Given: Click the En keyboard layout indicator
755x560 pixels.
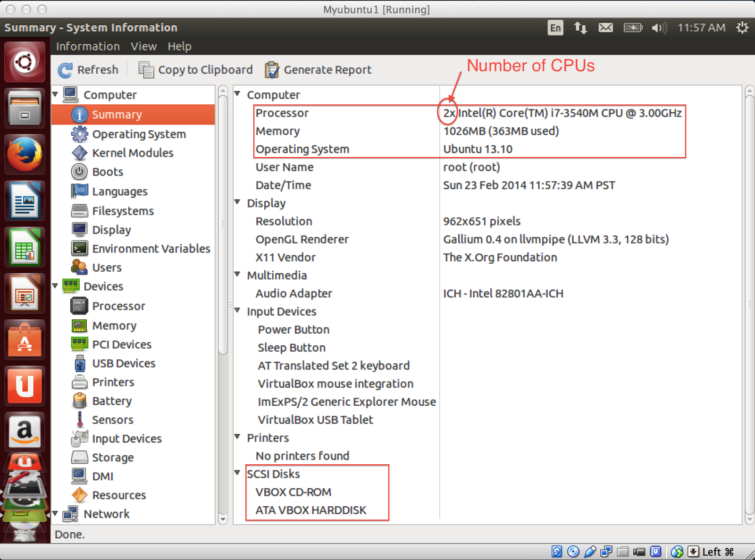Looking at the screenshot, I should 555,28.
